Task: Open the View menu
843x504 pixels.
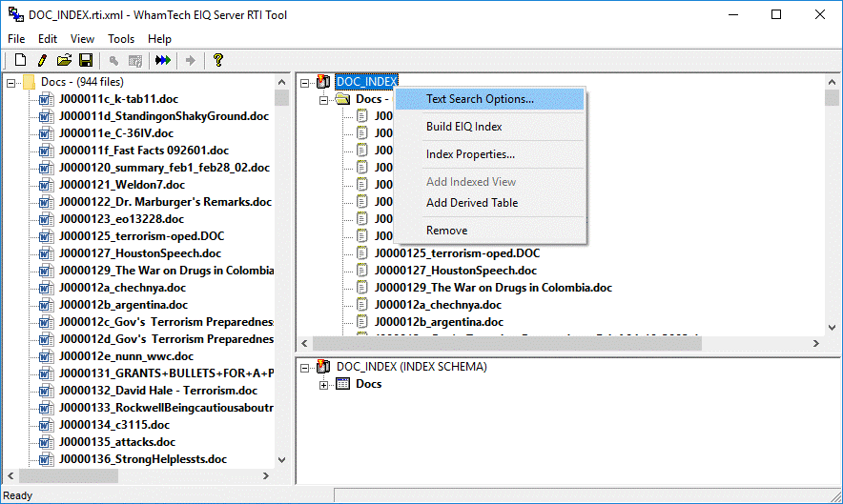Action: (82, 39)
